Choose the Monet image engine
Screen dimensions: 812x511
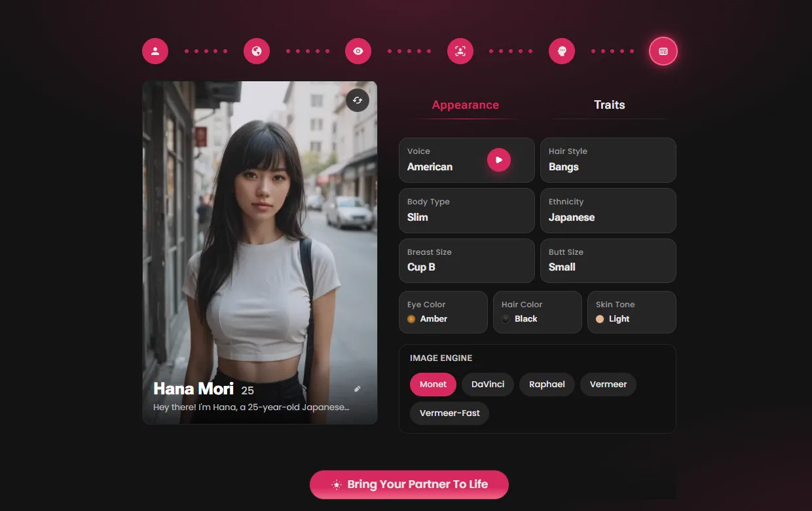click(433, 385)
